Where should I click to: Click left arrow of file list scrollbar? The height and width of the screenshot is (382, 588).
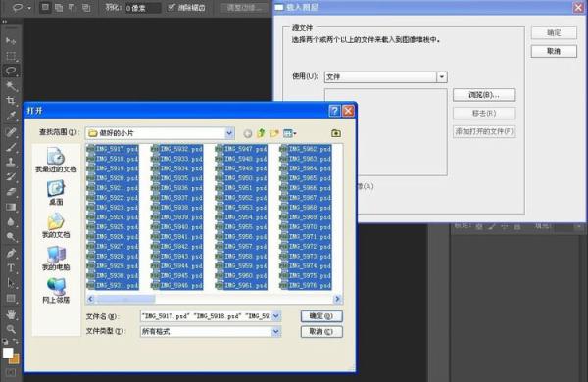(90, 299)
